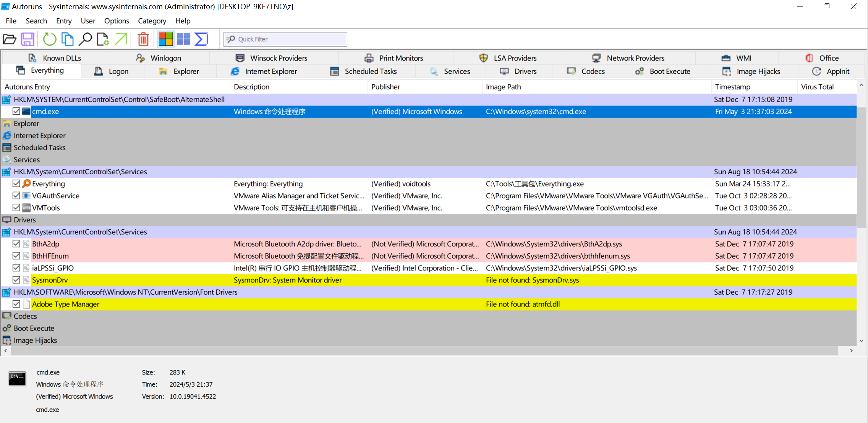Disable the Adobe Type Manager checkbox

point(16,304)
